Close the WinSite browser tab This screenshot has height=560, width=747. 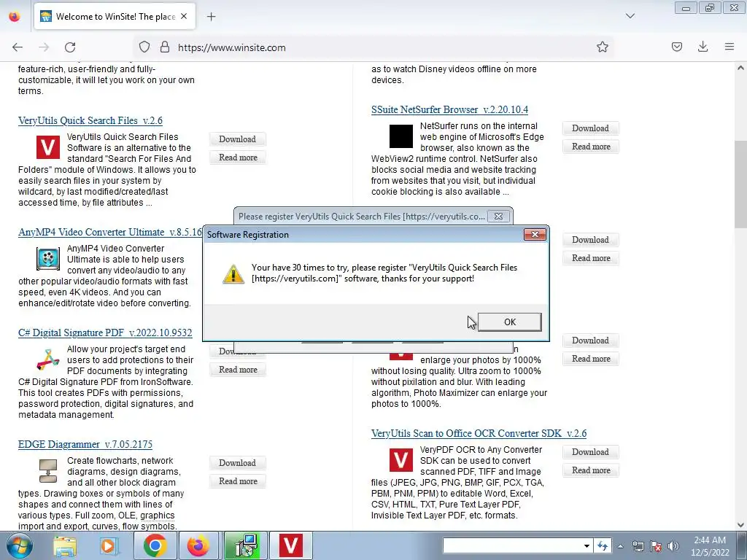point(184,17)
